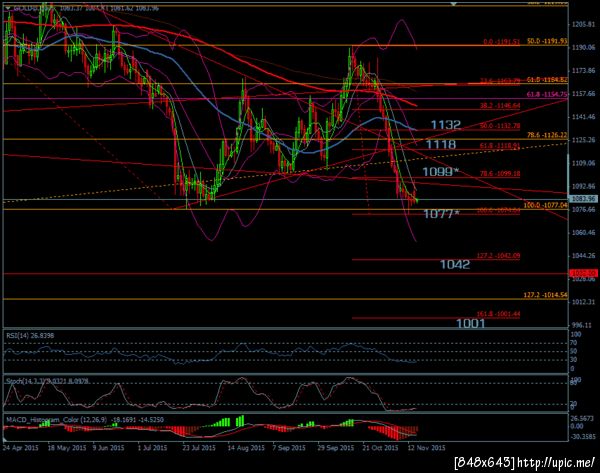
Task: Click the RSI(14) indicator label
Action: (30, 336)
